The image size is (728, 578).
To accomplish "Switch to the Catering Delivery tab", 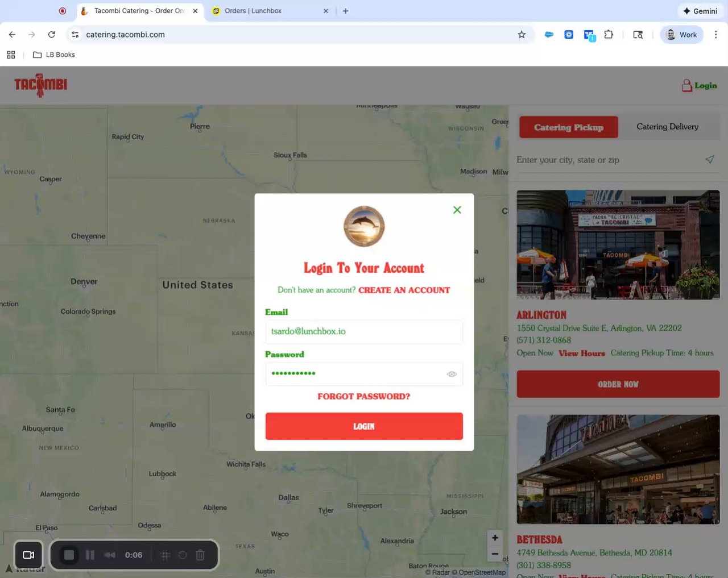I will (668, 127).
